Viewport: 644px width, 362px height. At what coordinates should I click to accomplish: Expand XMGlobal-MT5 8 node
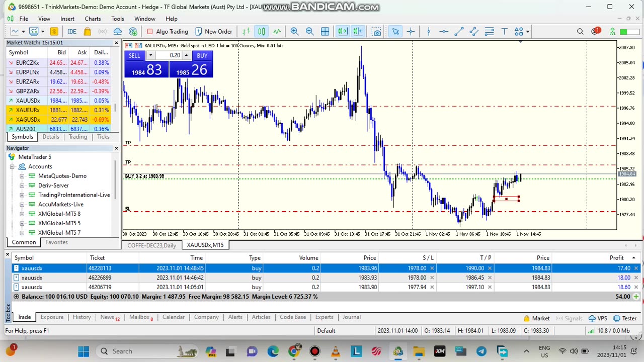[x=22, y=214]
